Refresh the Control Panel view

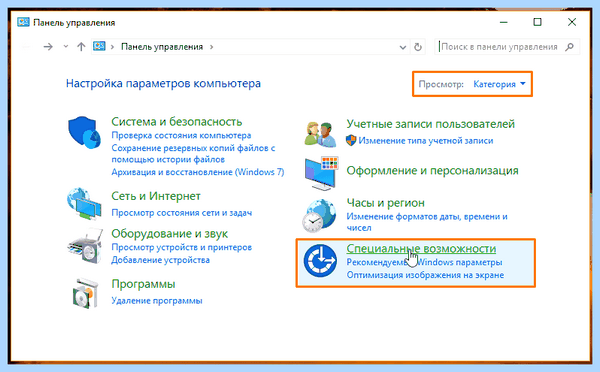(x=418, y=47)
